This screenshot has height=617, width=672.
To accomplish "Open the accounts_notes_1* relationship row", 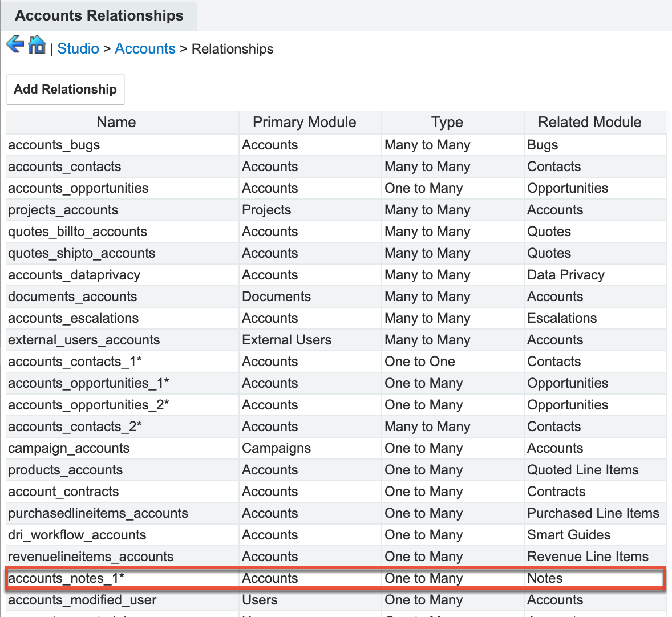I will 66,578.
